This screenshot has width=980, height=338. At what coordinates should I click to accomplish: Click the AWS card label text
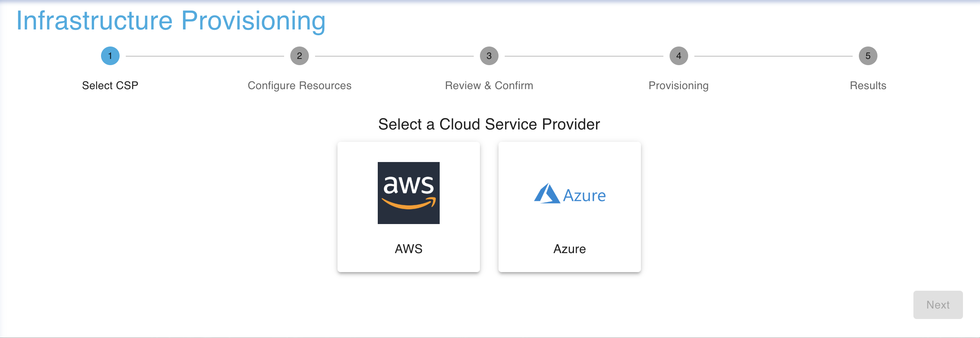coord(408,249)
